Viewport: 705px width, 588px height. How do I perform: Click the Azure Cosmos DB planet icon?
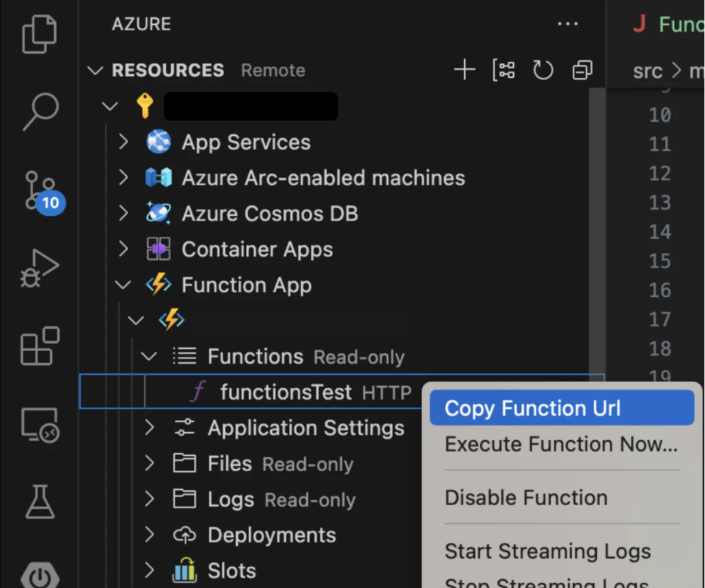tap(158, 213)
